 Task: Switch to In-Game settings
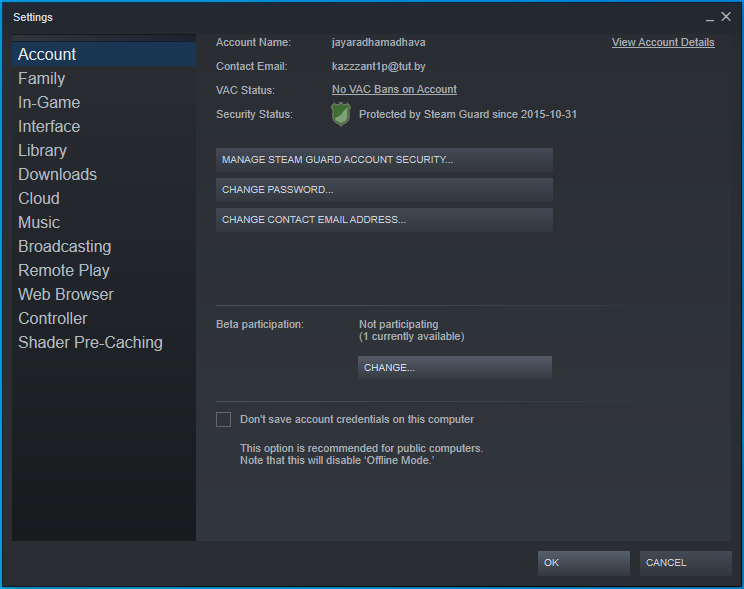[104, 103]
